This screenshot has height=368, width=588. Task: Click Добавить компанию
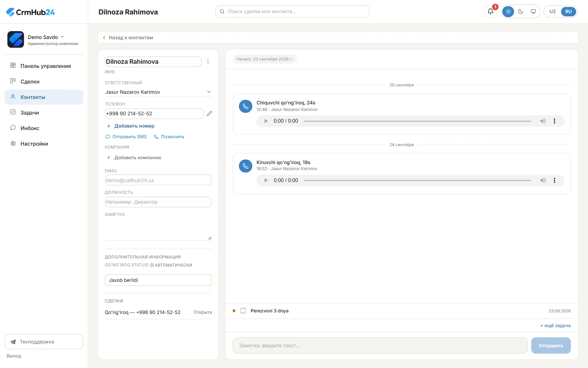coord(134,158)
